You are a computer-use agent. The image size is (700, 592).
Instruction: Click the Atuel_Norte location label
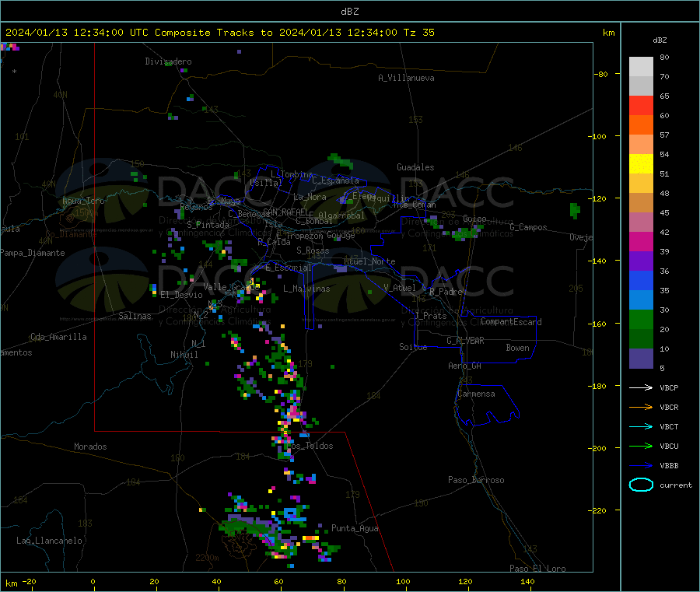pos(369,261)
